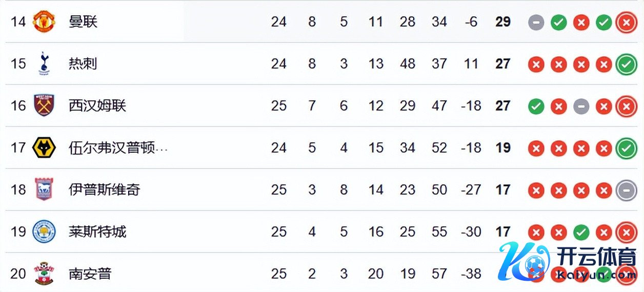Click Ipswich's highlighted grey draw icon
The height and width of the screenshot is (292, 644).
tap(626, 190)
